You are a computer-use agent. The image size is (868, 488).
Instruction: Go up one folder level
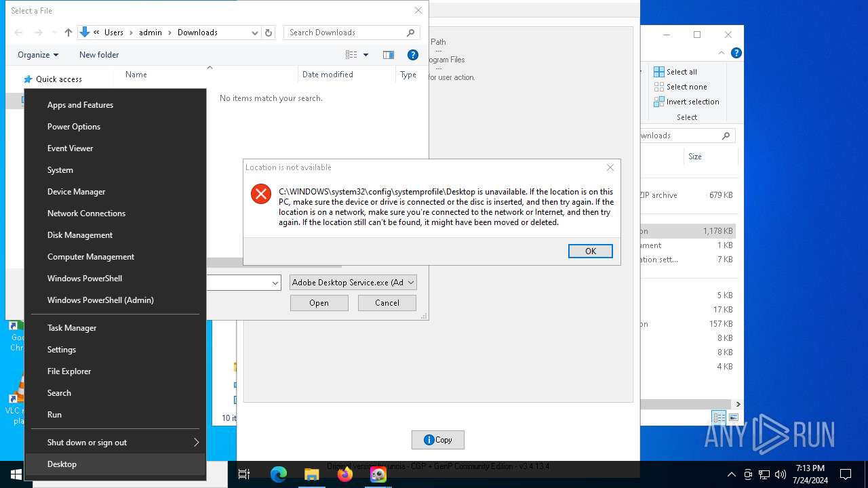click(68, 33)
